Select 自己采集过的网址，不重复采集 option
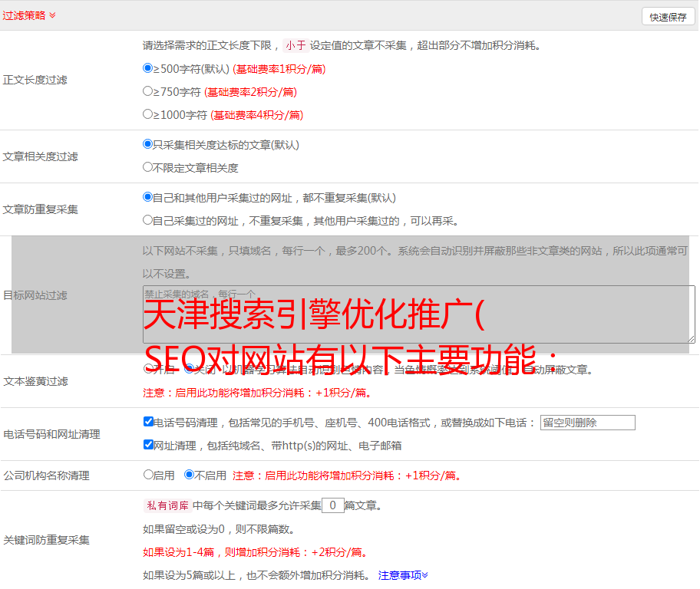 [148, 220]
